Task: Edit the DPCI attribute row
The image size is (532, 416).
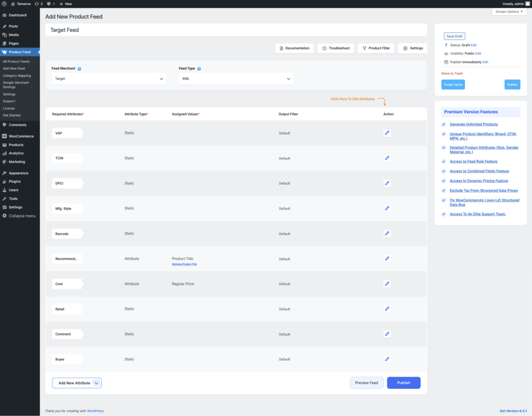Action: pyautogui.click(x=387, y=183)
